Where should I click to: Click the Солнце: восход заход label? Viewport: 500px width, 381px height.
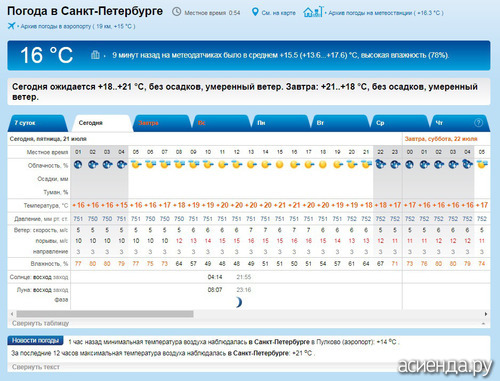39,277
